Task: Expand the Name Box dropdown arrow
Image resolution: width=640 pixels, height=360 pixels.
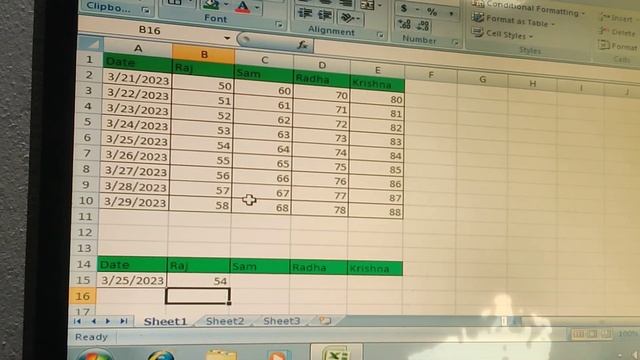Action: click(227, 38)
